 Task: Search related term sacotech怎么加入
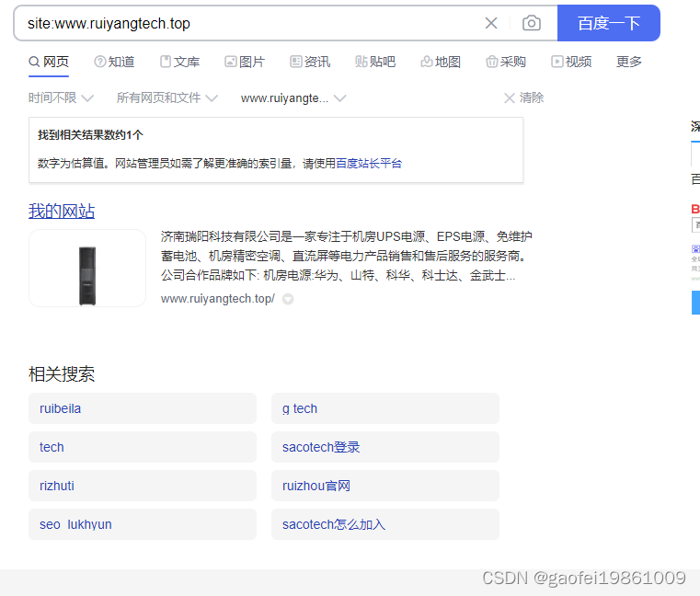[x=385, y=524]
